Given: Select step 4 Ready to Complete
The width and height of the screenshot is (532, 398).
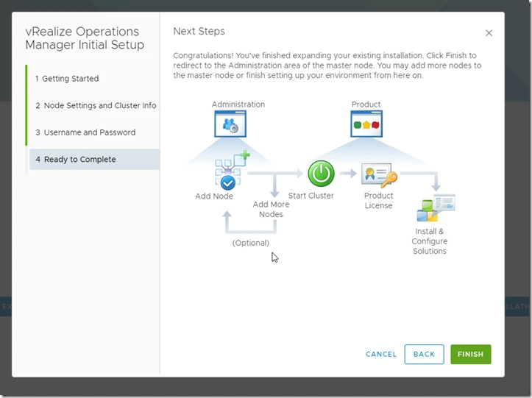Looking at the screenshot, I should point(94,159).
